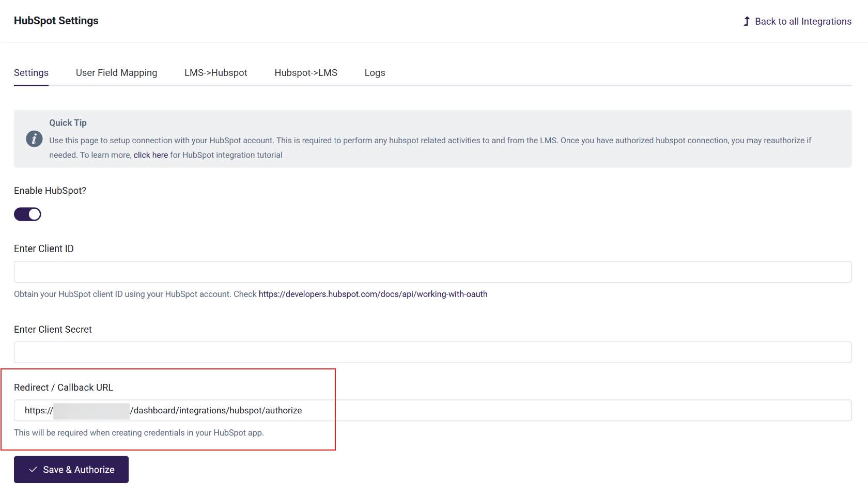The image size is (868, 496).
Task: View the Logs tab
Action: pos(375,73)
